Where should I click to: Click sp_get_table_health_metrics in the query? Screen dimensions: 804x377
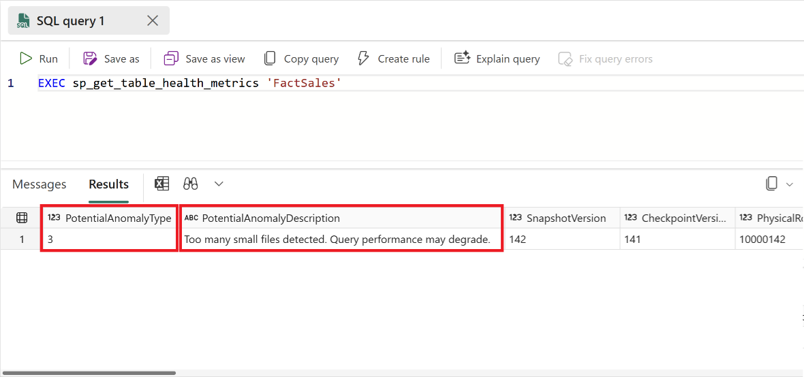point(165,83)
